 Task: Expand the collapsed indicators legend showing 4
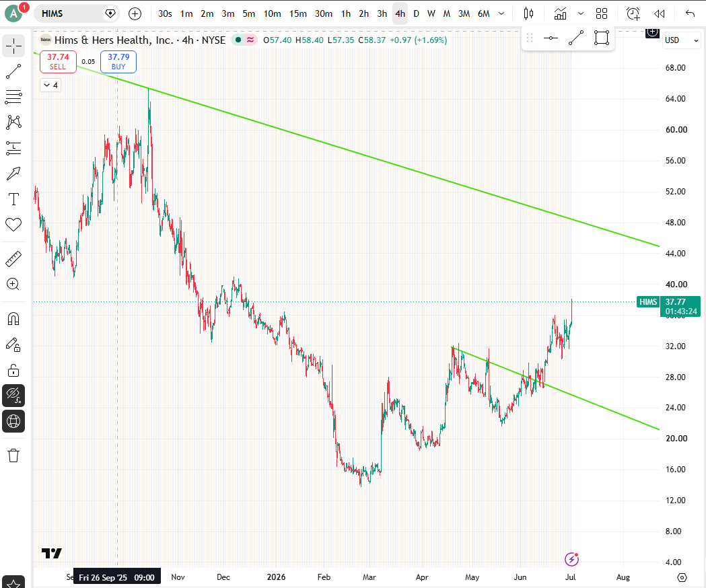coord(50,85)
